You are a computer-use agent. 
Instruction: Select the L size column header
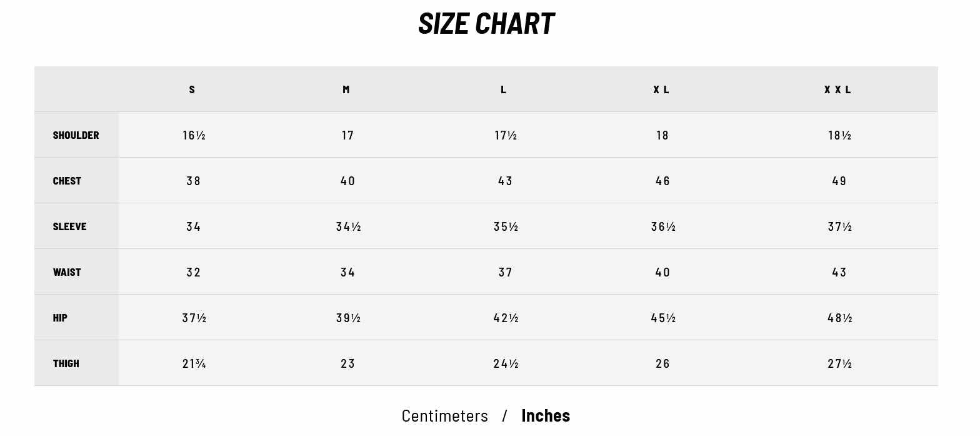tap(503, 89)
